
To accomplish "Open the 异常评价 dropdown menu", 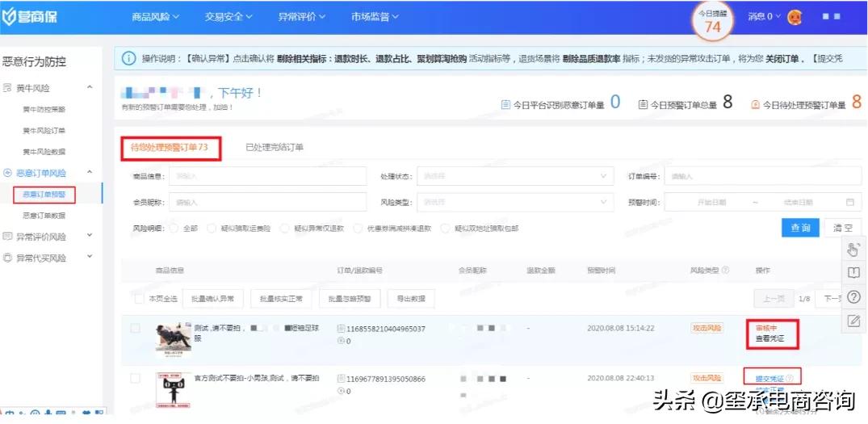I will [x=302, y=17].
